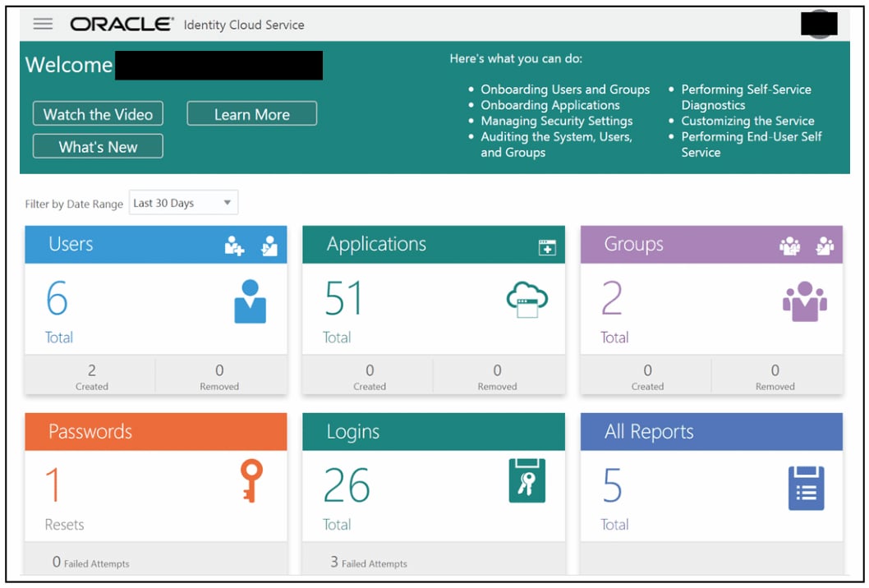Click the green keys badge icon in Logins
869x588 pixels.
[527, 480]
